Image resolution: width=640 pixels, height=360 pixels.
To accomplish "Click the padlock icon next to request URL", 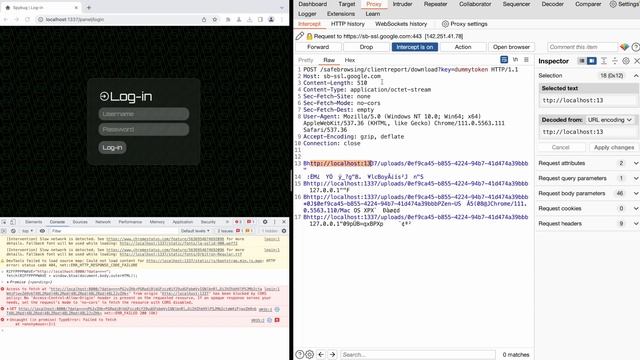I will pyautogui.click(x=309, y=36).
